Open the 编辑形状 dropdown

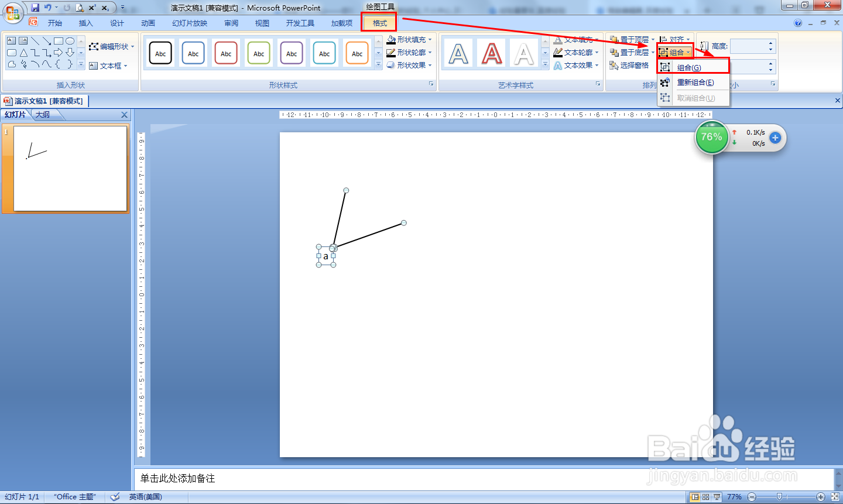point(112,46)
